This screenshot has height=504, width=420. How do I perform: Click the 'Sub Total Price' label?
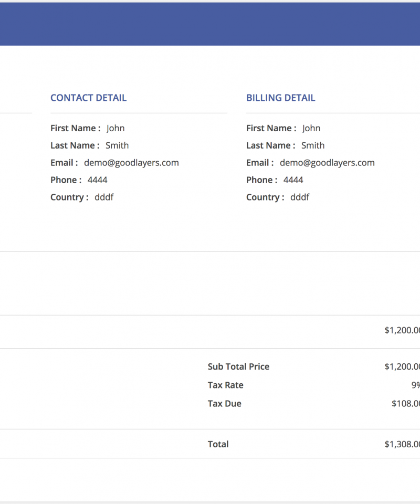tap(238, 367)
